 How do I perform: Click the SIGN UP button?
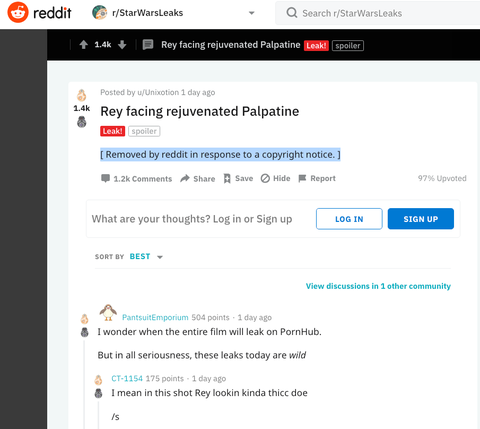[421, 219]
